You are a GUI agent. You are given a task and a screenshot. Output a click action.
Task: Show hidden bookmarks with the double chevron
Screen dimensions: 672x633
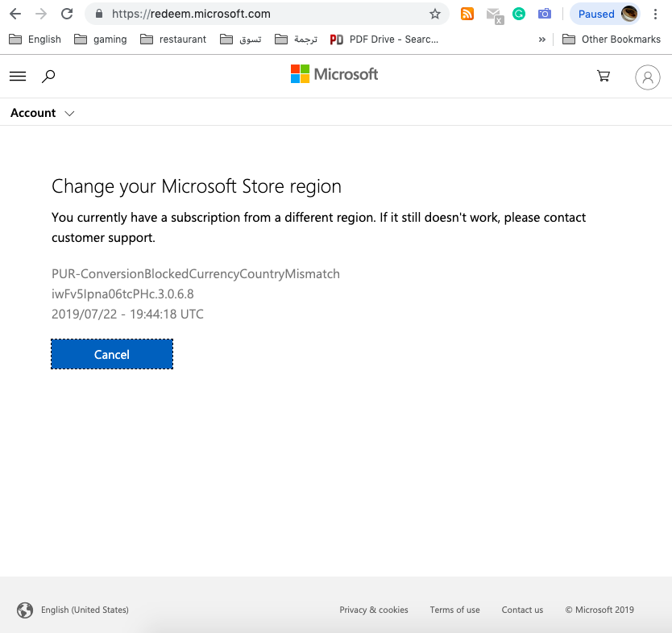(542, 40)
